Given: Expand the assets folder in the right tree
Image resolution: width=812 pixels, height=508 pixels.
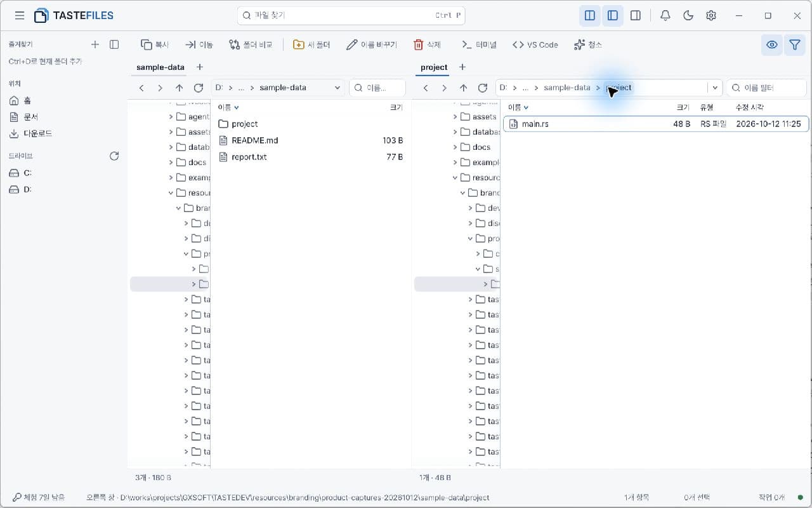Looking at the screenshot, I should click(455, 117).
